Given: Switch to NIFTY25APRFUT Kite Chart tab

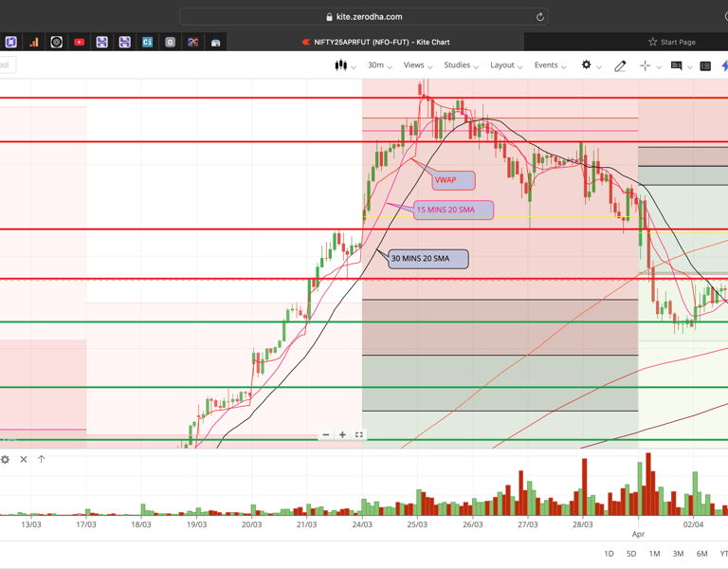Looking at the screenshot, I should pos(376,42).
